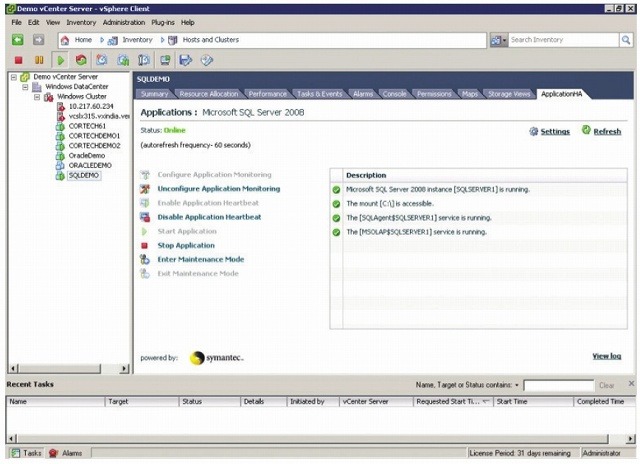
Task: Click the Snapshot Manager toolbar icon
Action: (x=144, y=60)
